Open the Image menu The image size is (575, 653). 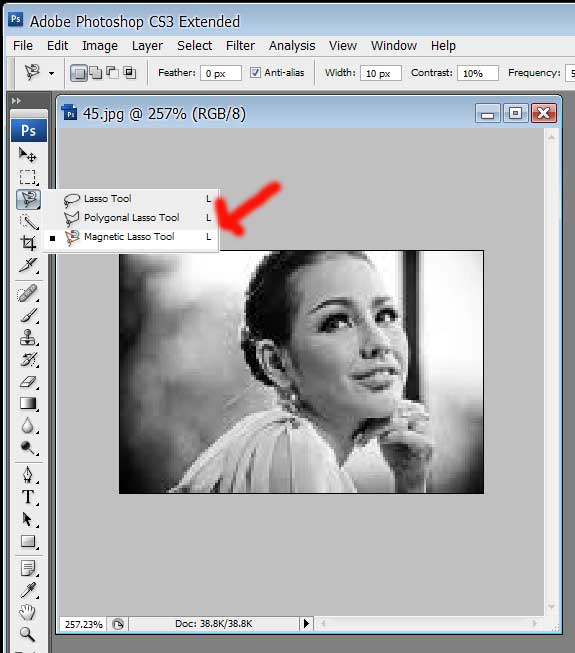pyautogui.click(x=100, y=45)
